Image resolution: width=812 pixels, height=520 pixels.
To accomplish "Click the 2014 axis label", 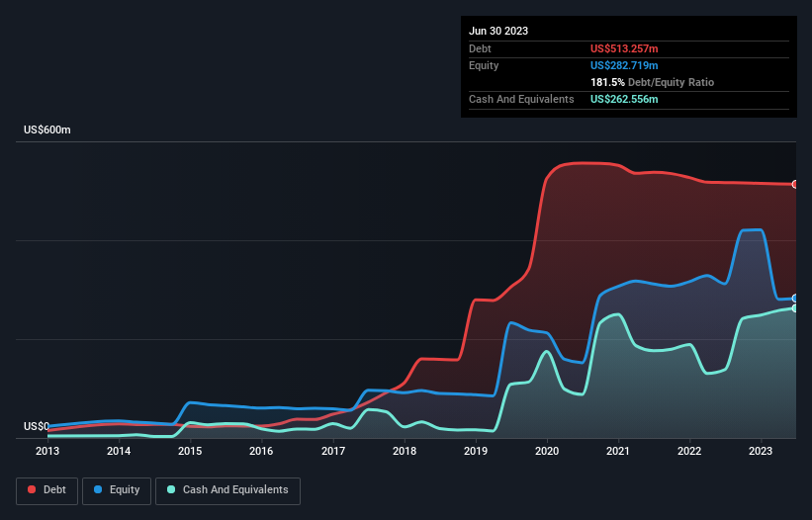I will click(x=119, y=451).
